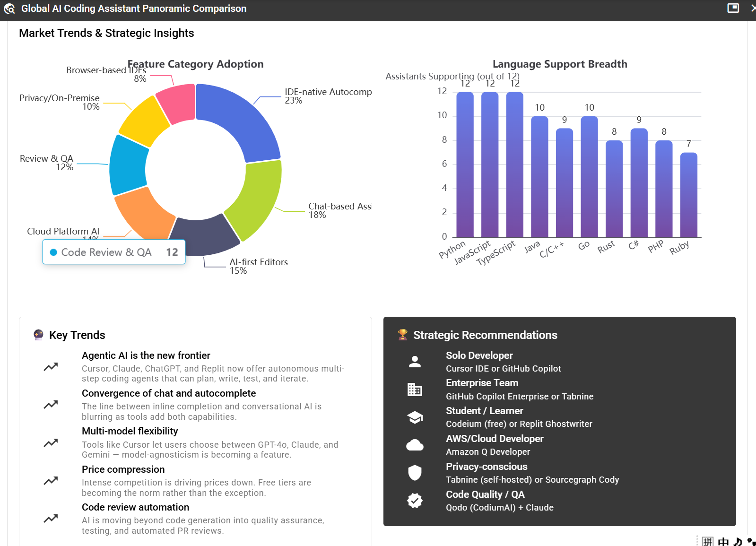Click the Code Review & QA tooltip box
Viewport: 756px width, 546px height.
click(114, 252)
